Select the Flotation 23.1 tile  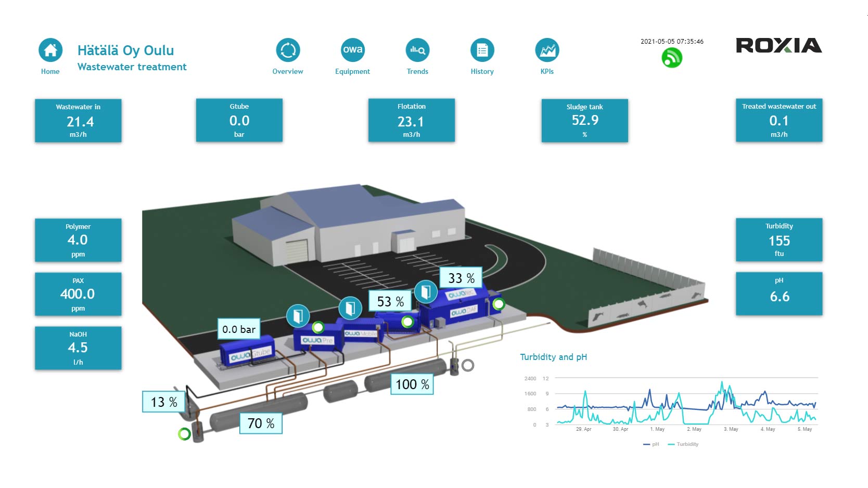[412, 120]
